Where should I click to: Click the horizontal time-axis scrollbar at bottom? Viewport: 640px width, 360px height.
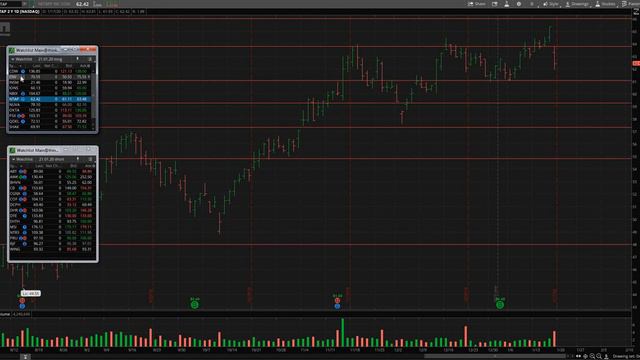(495, 356)
